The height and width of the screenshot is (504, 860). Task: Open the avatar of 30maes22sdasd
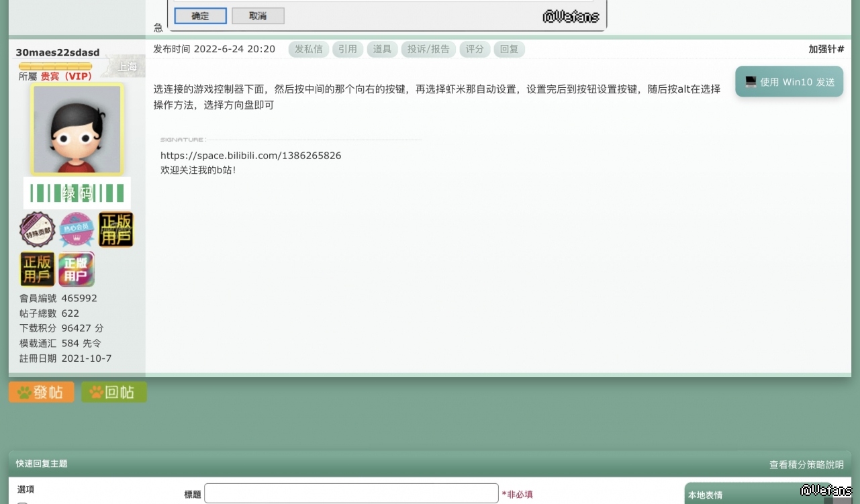tap(77, 129)
